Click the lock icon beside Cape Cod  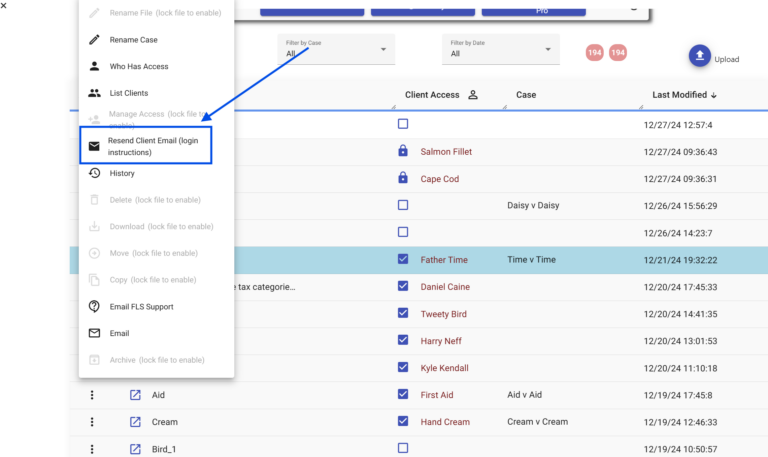[x=403, y=178]
